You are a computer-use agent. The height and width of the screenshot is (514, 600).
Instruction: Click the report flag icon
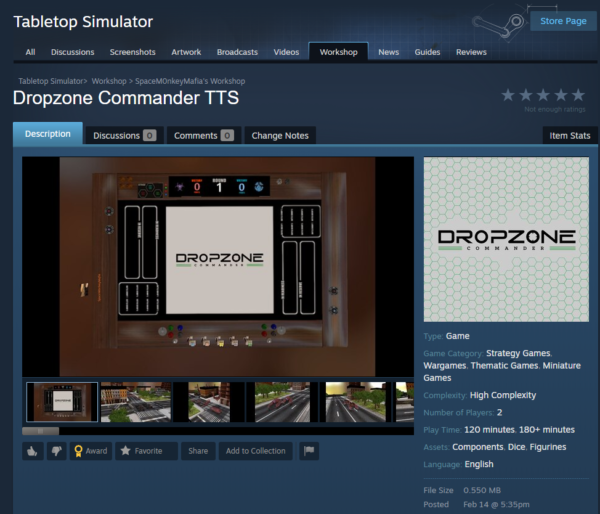(309, 451)
